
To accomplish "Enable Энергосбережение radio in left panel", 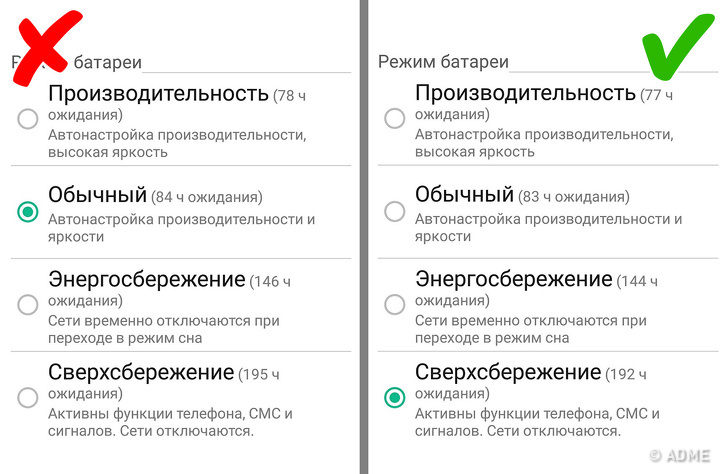I will coord(28,304).
